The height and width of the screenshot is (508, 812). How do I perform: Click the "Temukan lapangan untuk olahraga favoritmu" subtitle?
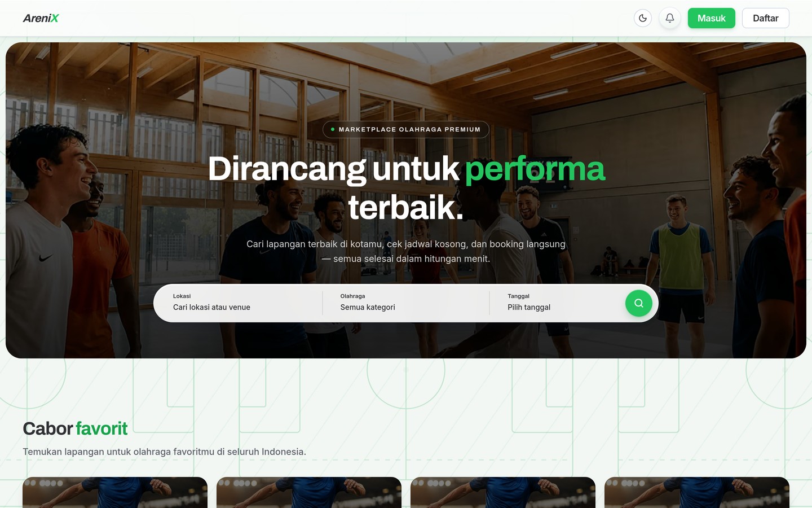click(x=164, y=452)
